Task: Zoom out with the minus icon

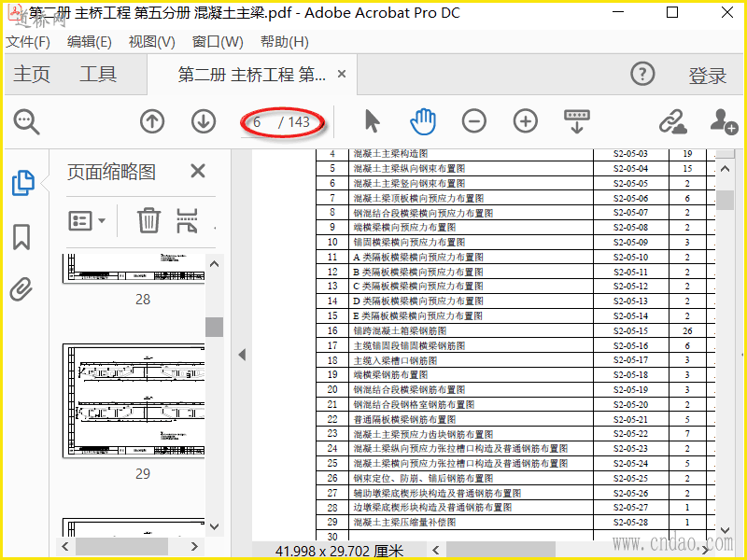Action: pyautogui.click(x=474, y=121)
